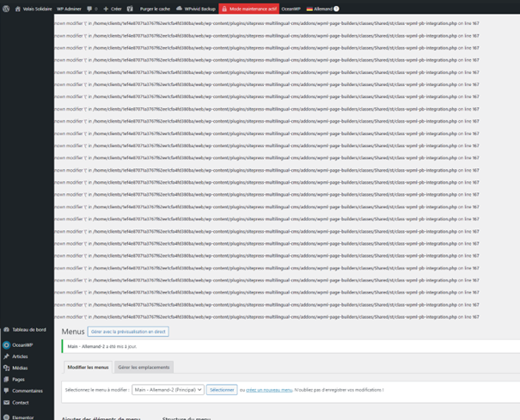Click the créez un nouveau menu link
This screenshot has width=520, height=420.
269,390
